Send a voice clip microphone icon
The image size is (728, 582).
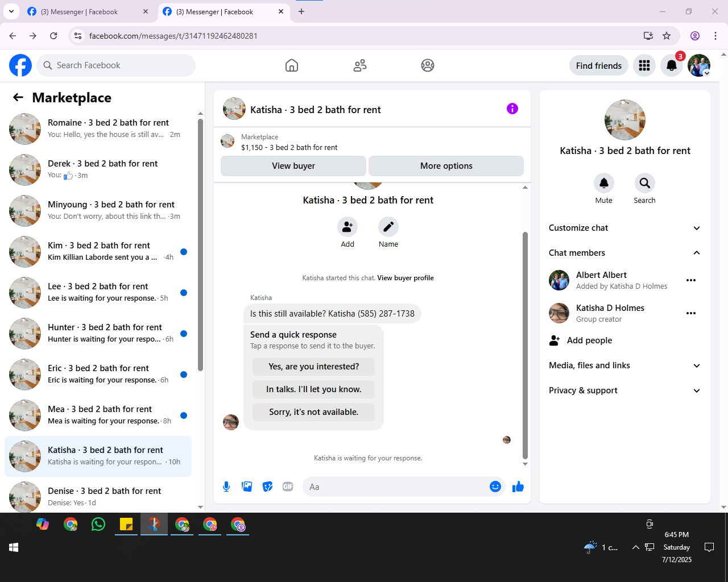coord(226,487)
